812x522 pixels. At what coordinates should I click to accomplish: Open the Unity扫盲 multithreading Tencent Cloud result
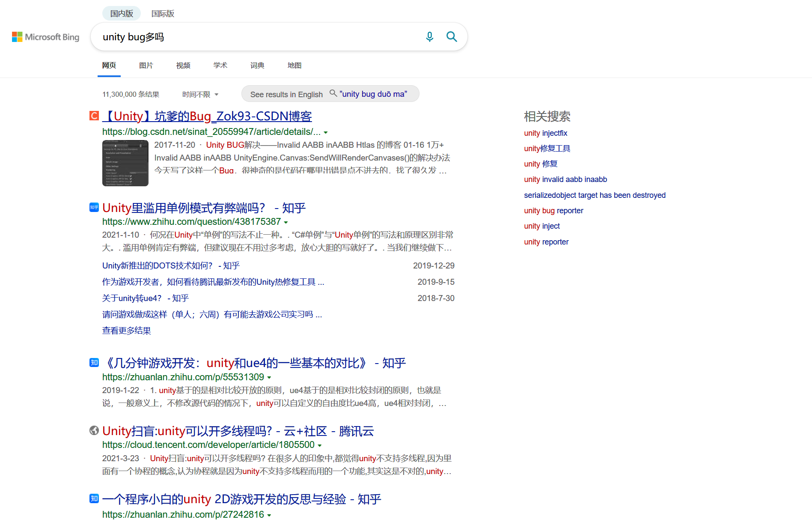238,431
